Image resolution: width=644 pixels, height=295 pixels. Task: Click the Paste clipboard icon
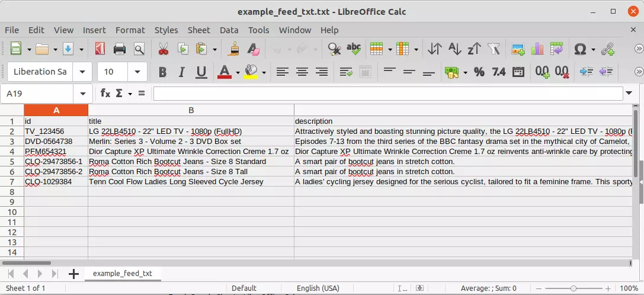point(201,49)
